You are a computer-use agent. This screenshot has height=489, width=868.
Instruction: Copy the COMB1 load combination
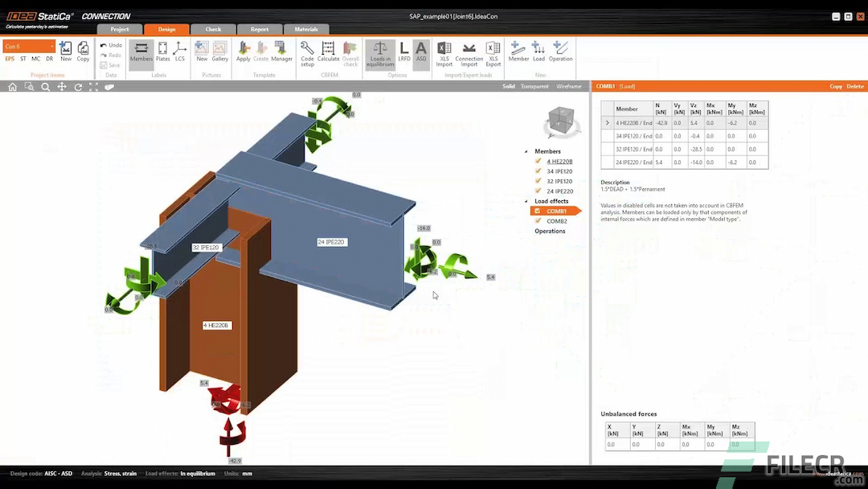point(836,86)
